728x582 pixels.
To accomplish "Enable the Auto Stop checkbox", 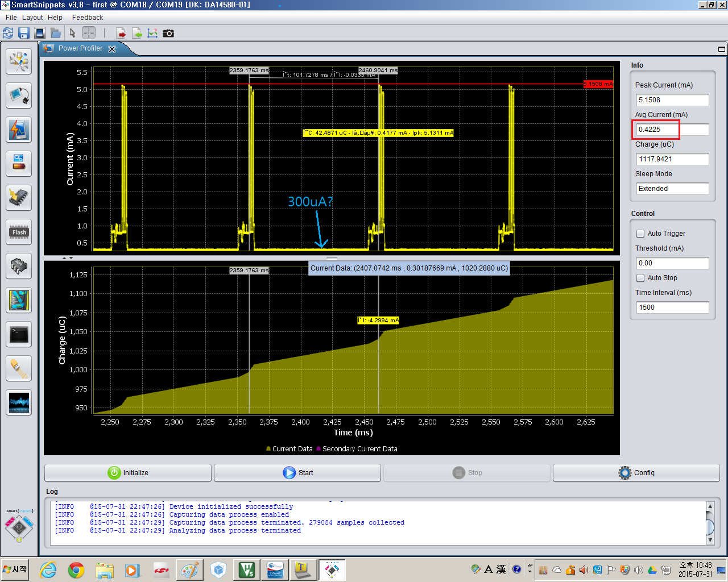I will click(640, 278).
